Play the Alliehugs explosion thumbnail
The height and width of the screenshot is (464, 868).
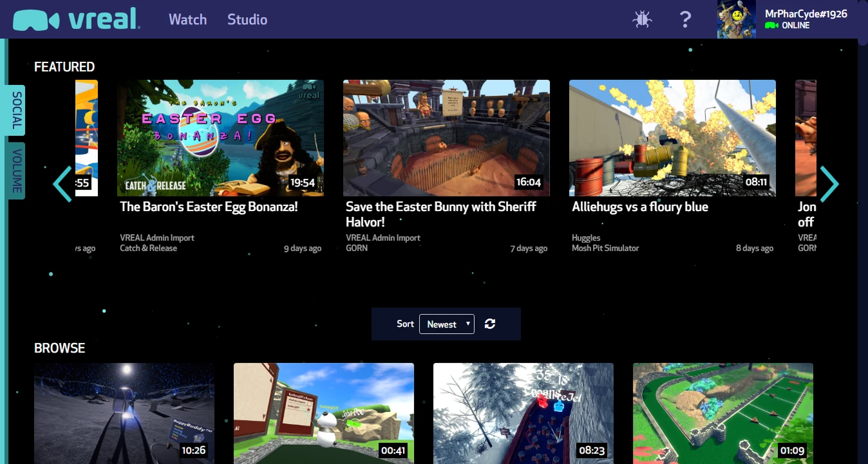[672, 138]
